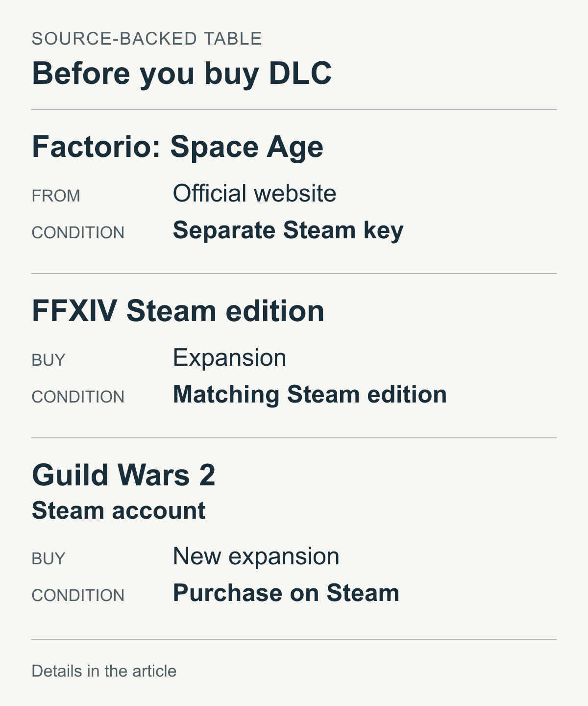Click the 'Details in the article' footer
Screen dimensions: 588x706
pos(104,671)
